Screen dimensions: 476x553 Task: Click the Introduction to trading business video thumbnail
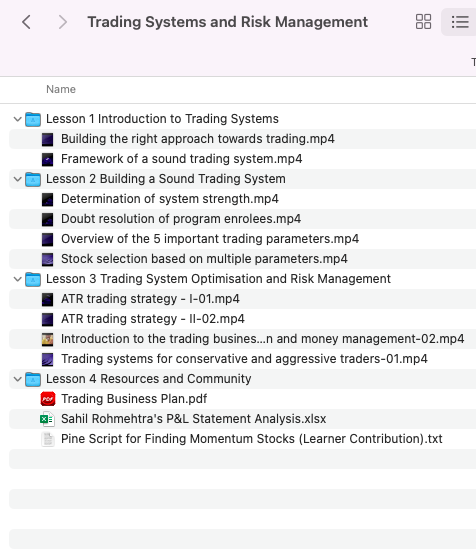(x=48, y=339)
